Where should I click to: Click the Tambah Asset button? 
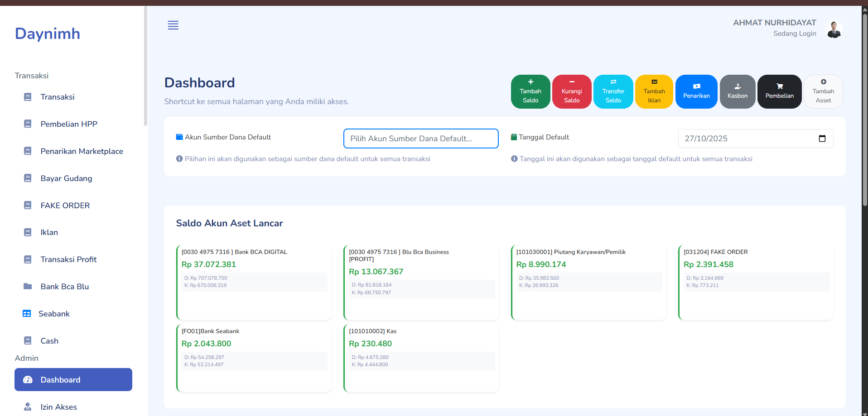[x=823, y=91]
